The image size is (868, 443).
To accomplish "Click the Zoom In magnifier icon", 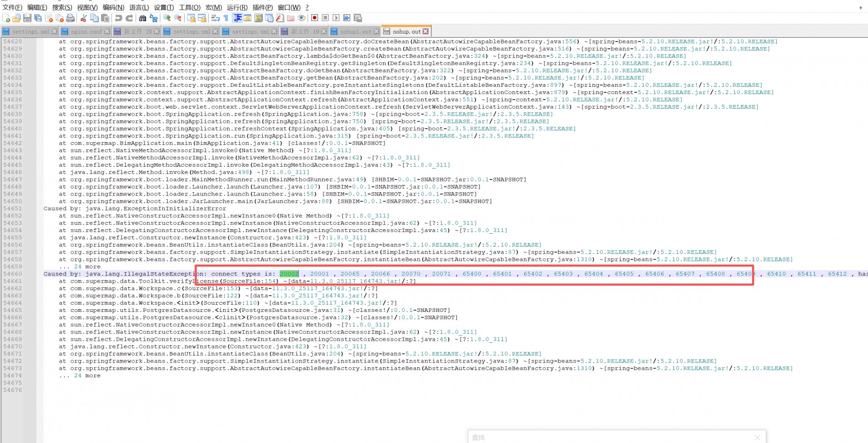I will [x=167, y=18].
